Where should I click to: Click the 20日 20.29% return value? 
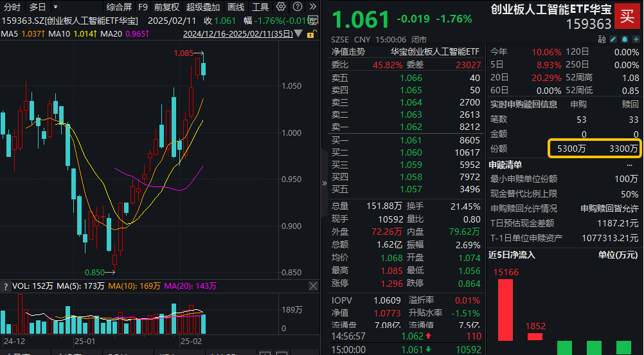[546, 78]
